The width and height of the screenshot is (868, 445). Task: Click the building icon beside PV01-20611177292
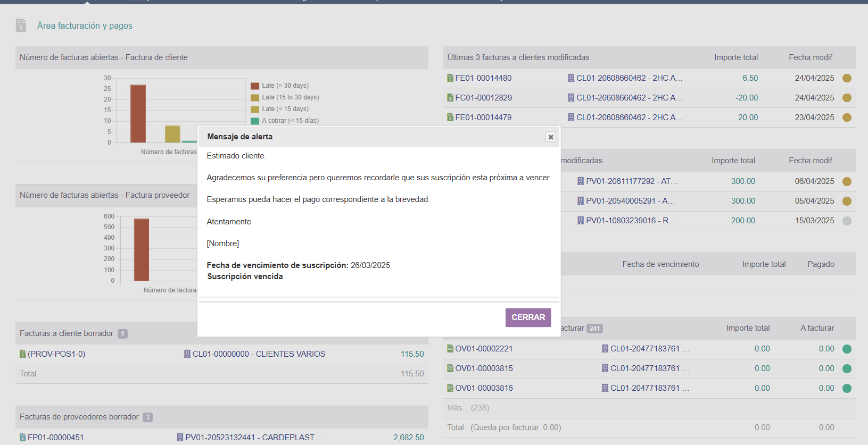[x=581, y=181]
